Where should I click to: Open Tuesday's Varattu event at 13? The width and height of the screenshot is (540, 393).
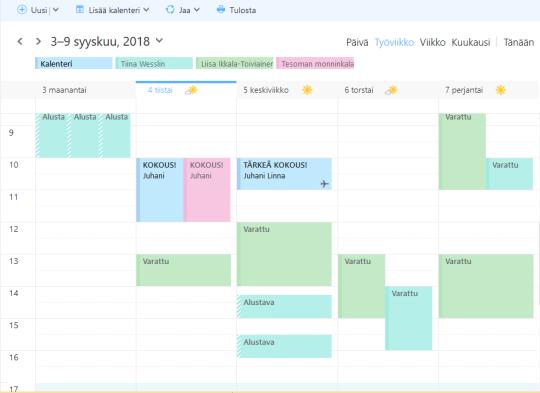click(x=184, y=270)
